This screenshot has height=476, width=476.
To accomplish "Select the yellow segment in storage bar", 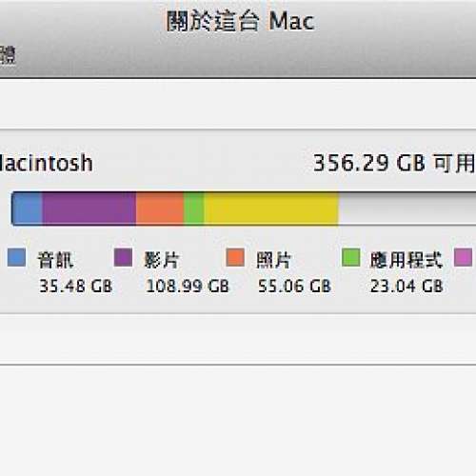I will (271, 208).
